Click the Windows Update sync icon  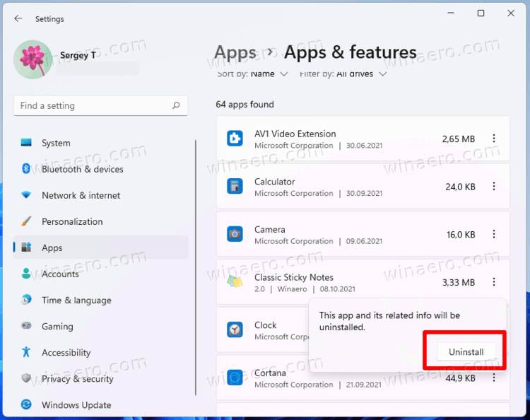pyautogui.click(x=26, y=404)
